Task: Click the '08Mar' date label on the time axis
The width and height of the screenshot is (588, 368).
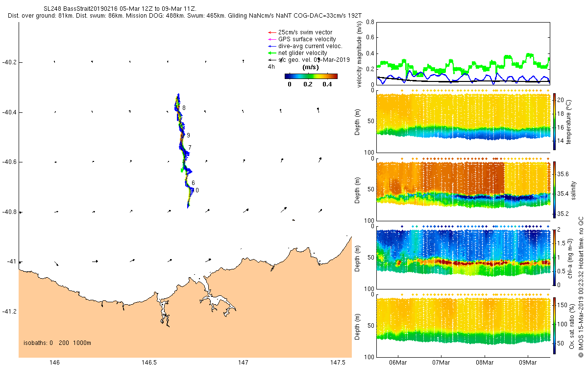Action: [x=485, y=363]
